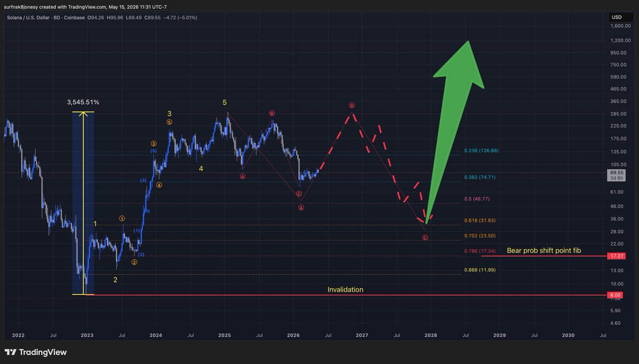Click the 2030 time axis label

tap(568, 335)
